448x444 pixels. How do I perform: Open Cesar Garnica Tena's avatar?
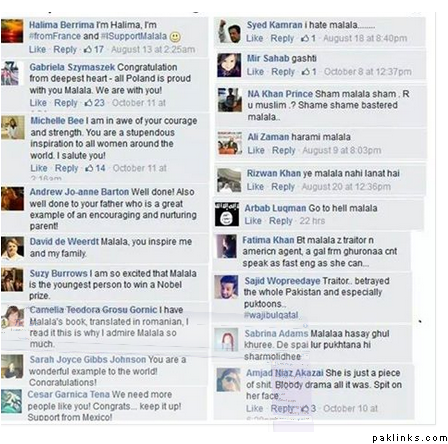click(11, 401)
